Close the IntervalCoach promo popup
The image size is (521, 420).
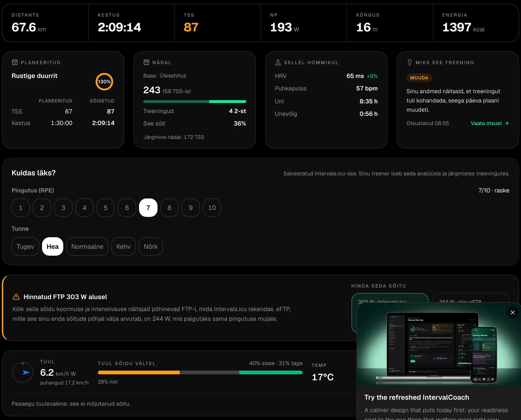[512, 312]
